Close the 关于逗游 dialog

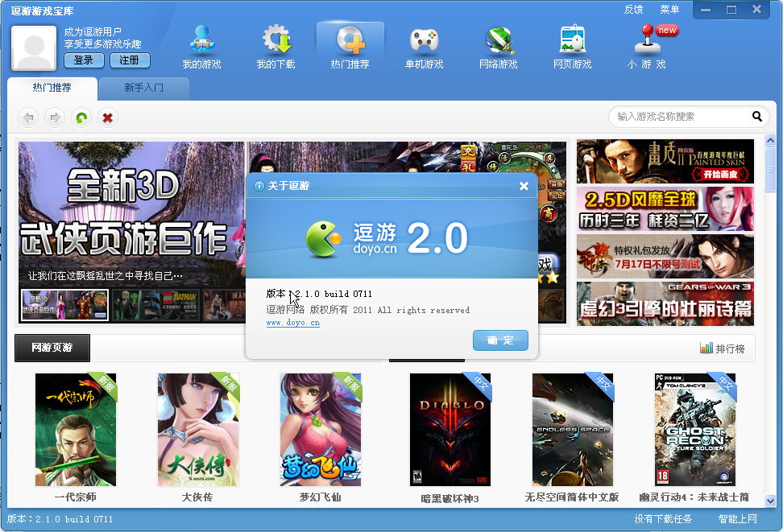524,186
